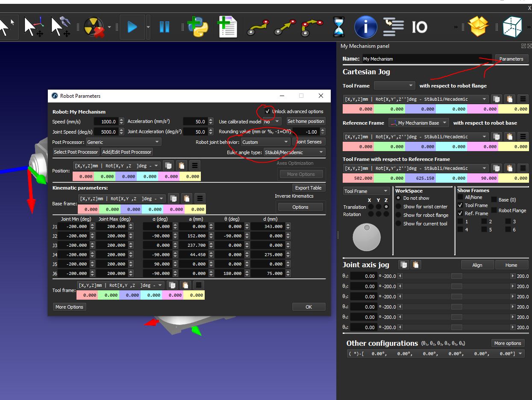
Task: Click the Parameters button
Action: coord(511,59)
